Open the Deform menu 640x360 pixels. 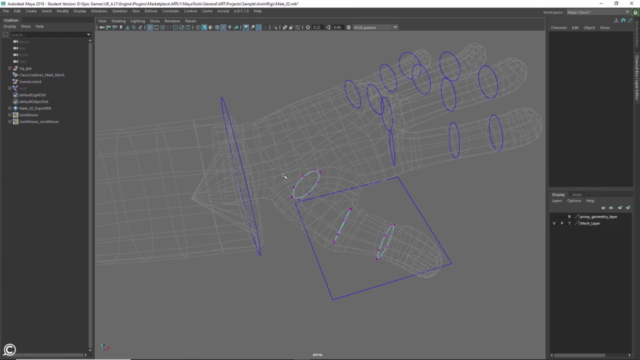[151, 11]
